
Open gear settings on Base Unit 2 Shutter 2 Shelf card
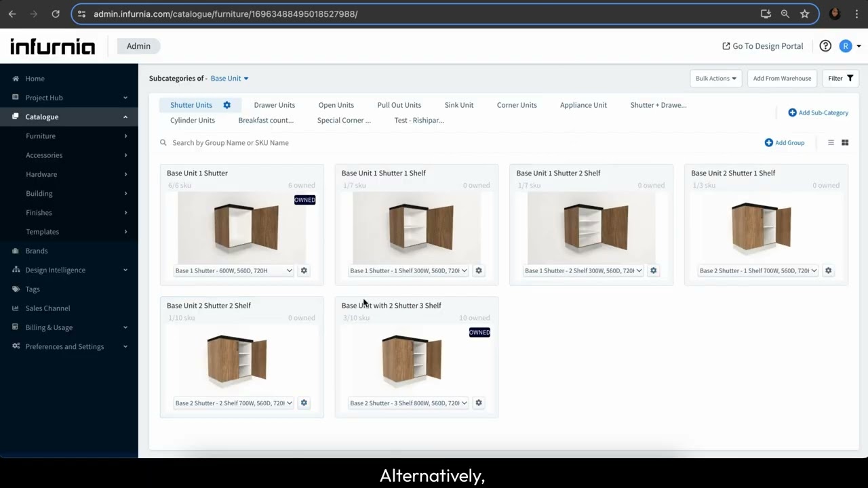304,403
